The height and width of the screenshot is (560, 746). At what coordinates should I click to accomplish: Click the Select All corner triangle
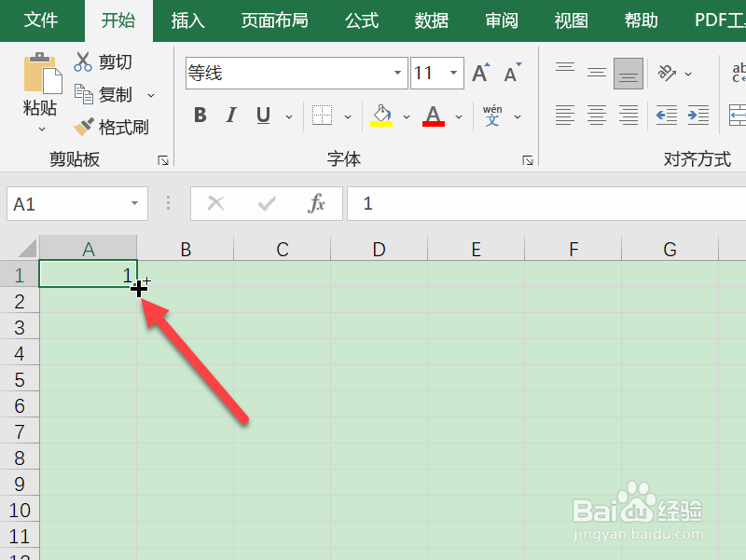tap(27, 248)
